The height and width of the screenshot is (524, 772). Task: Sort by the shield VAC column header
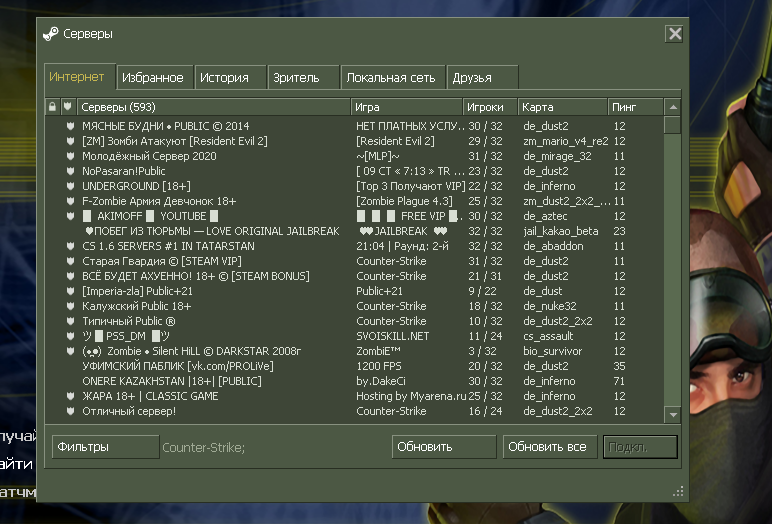[67, 107]
